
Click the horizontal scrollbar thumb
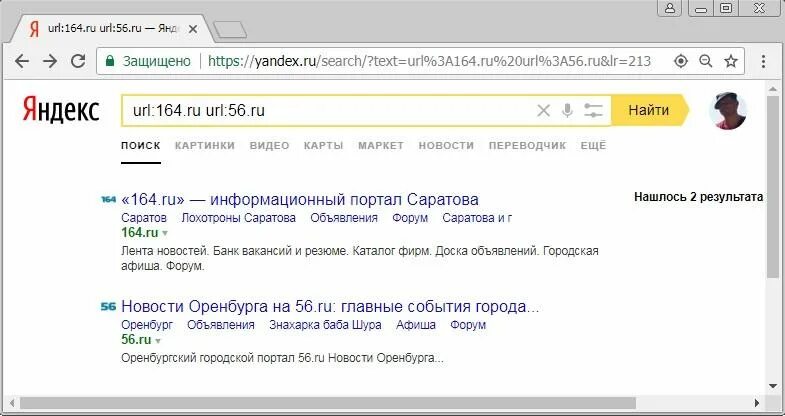click(x=327, y=403)
